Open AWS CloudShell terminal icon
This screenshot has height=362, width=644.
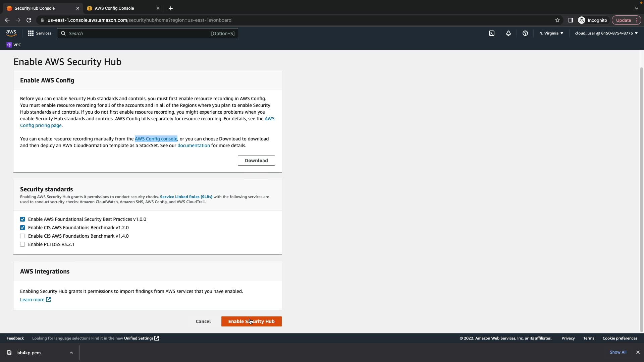click(492, 33)
